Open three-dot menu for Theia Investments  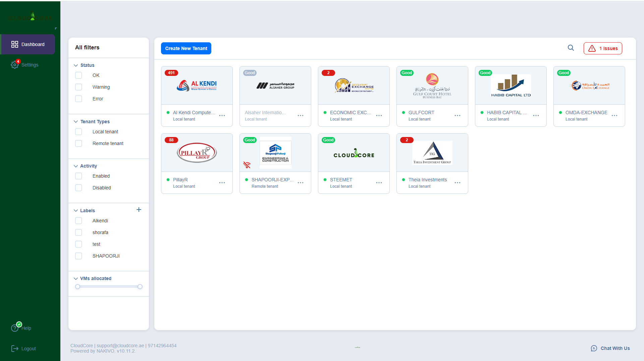tap(458, 183)
